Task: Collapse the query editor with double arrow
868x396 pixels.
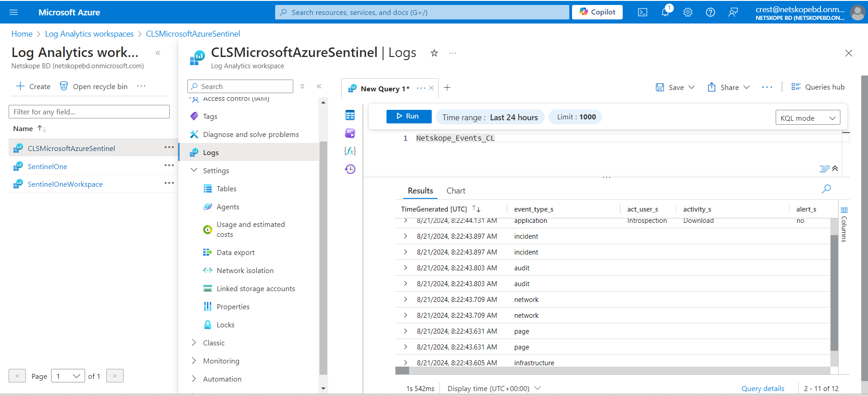Action: (x=835, y=168)
